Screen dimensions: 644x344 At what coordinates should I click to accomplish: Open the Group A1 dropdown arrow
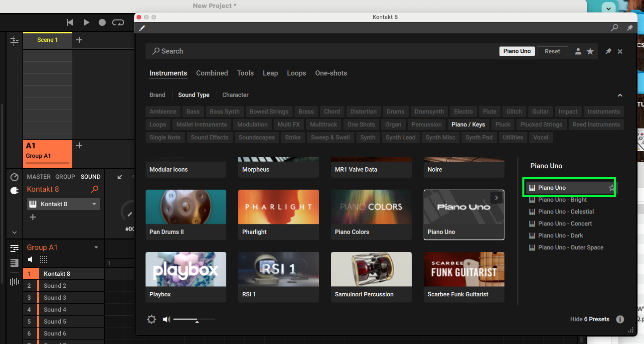96,247
